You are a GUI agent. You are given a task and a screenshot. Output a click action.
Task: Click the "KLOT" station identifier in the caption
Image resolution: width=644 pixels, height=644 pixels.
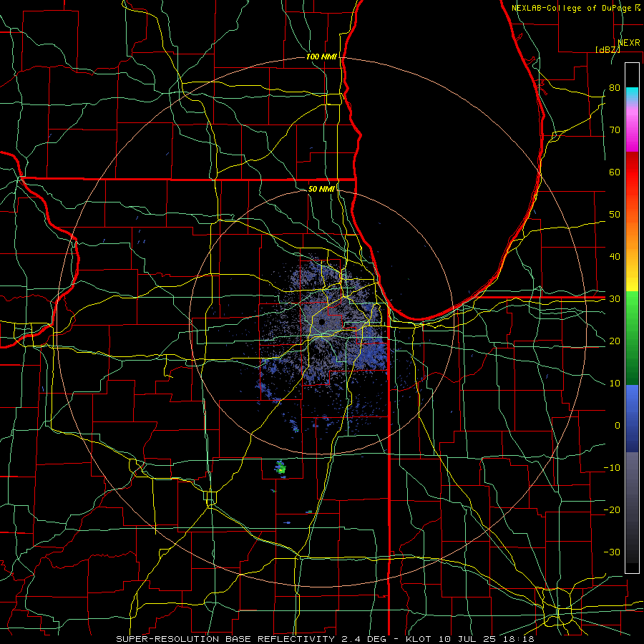tap(418, 639)
